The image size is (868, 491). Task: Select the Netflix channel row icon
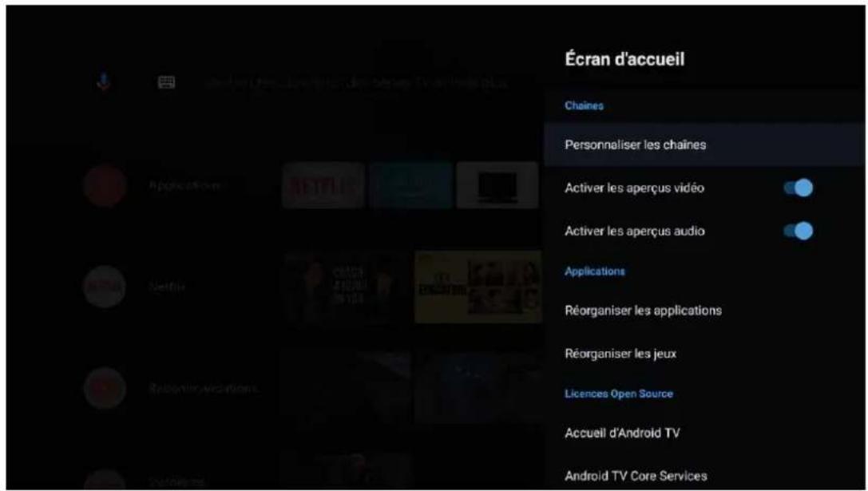point(105,287)
